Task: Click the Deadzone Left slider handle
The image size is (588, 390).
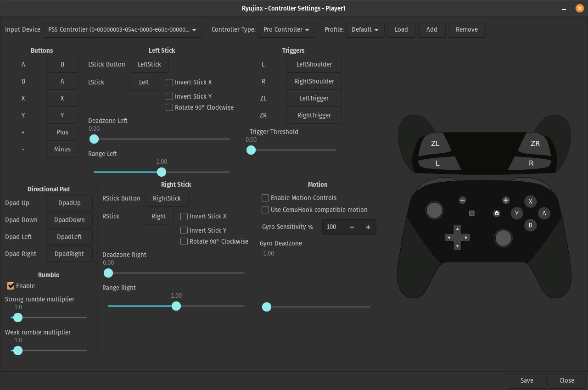Action: pyautogui.click(x=94, y=139)
